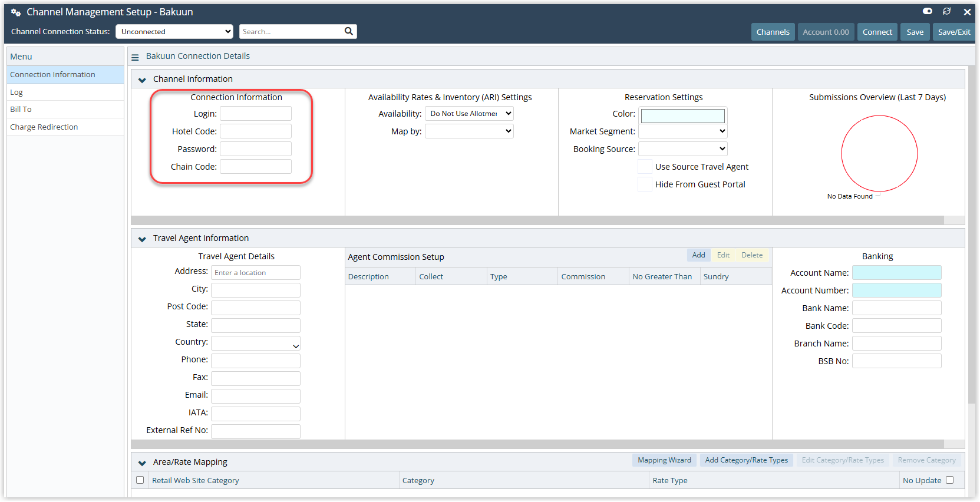Click the Connect button

(877, 32)
